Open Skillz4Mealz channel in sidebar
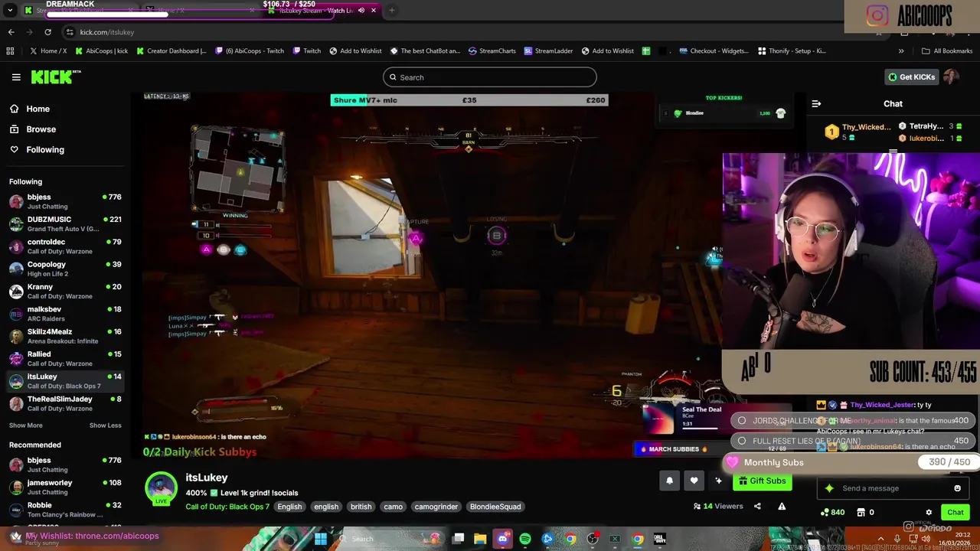The height and width of the screenshot is (551, 980). click(x=65, y=336)
